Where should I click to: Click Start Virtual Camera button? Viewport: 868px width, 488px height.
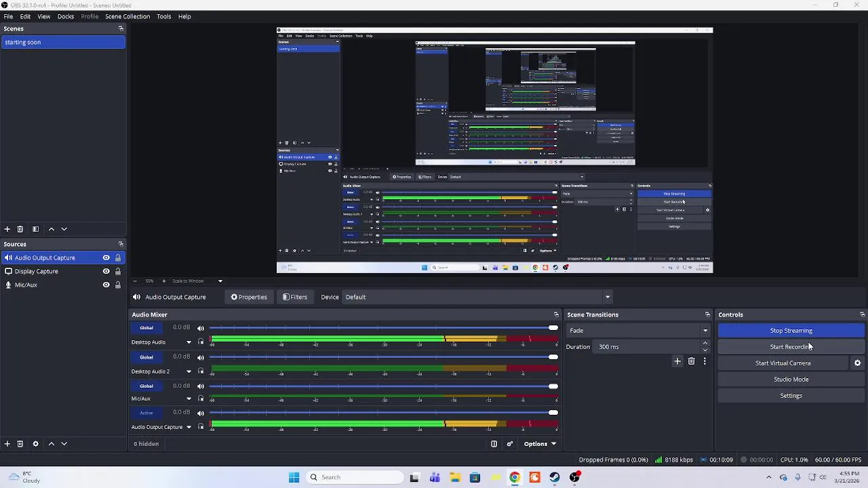[783, 363]
